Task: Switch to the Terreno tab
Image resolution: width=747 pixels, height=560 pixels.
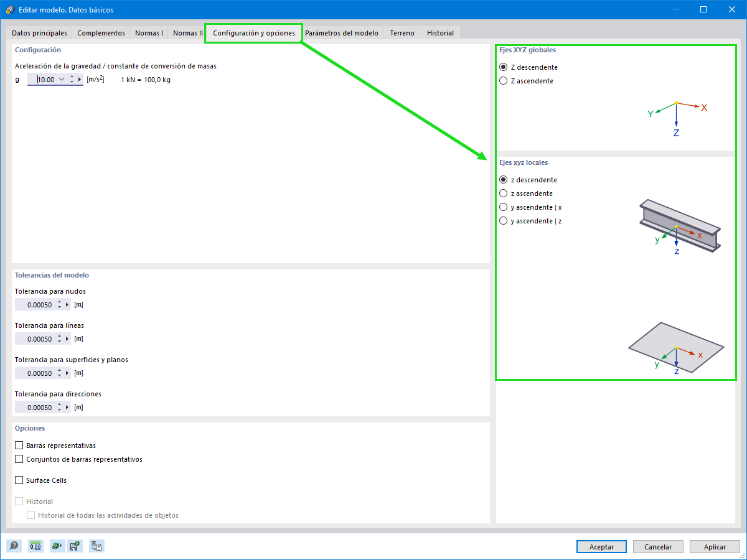Action: pos(402,33)
